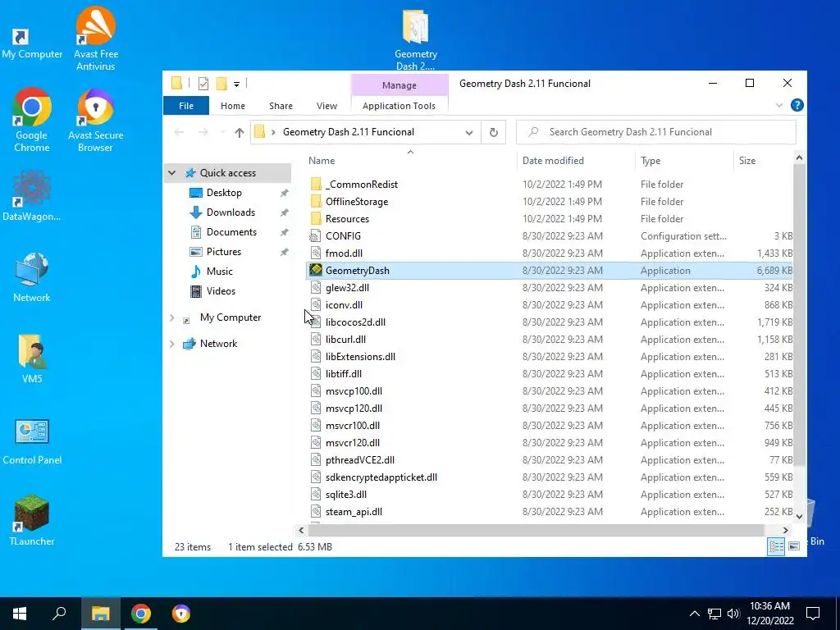
Task: Open the Application Tools tab
Action: 399,106
